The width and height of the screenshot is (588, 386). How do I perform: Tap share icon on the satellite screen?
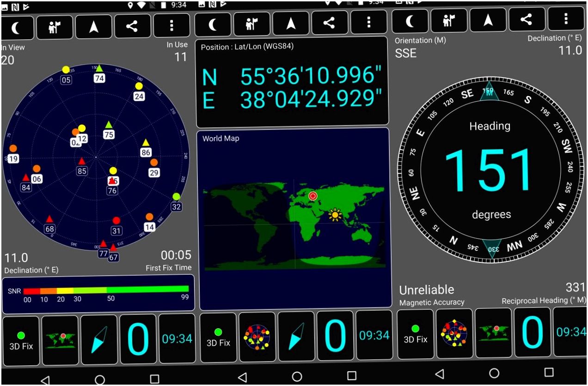tap(132, 26)
